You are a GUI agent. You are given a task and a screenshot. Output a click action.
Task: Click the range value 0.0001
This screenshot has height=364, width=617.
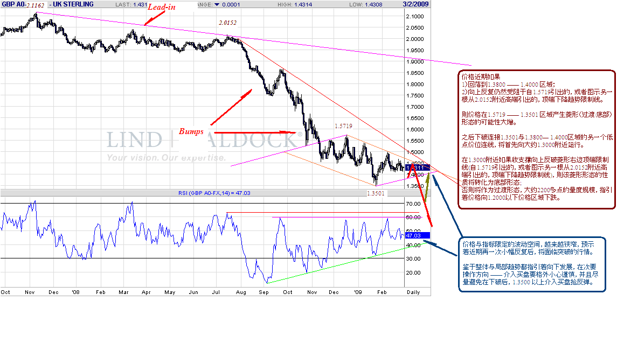231,5
